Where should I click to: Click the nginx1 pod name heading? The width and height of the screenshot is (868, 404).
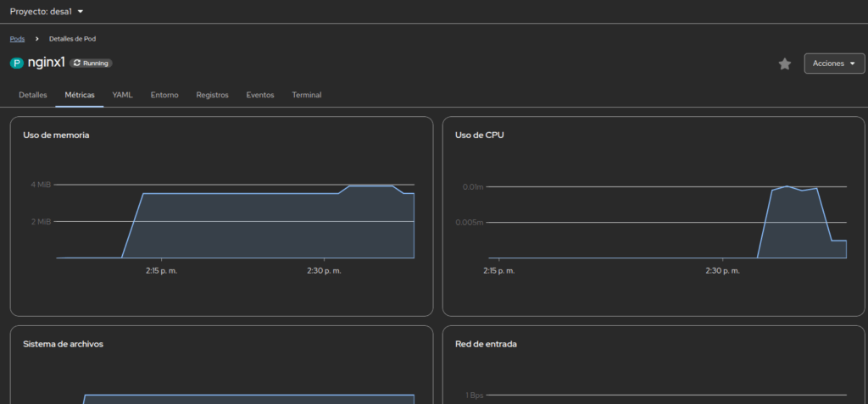click(x=47, y=64)
